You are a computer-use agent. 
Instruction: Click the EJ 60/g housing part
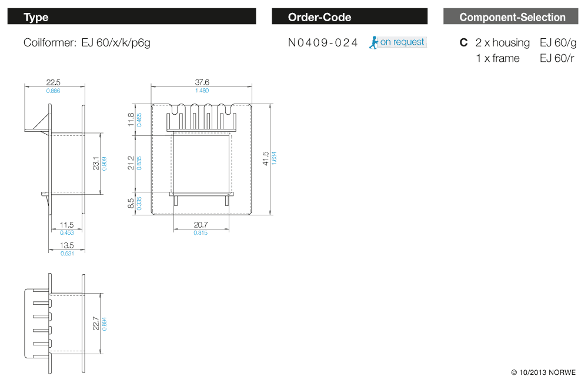pos(558,43)
